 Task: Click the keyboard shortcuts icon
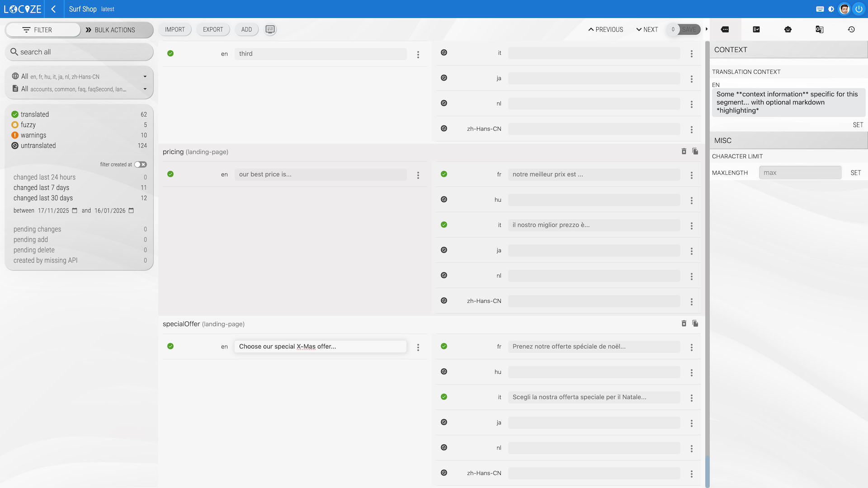[x=820, y=9]
